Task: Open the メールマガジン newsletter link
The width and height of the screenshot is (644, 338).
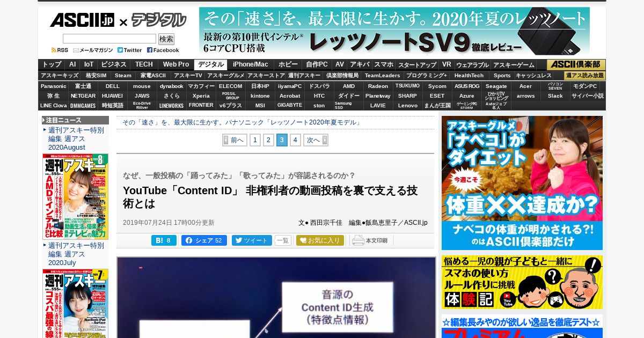Action: (x=93, y=50)
